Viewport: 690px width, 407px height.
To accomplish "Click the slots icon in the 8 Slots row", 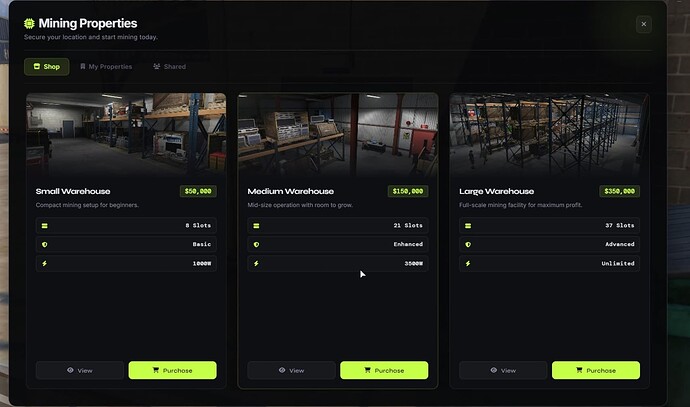I will tap(44, 226).
